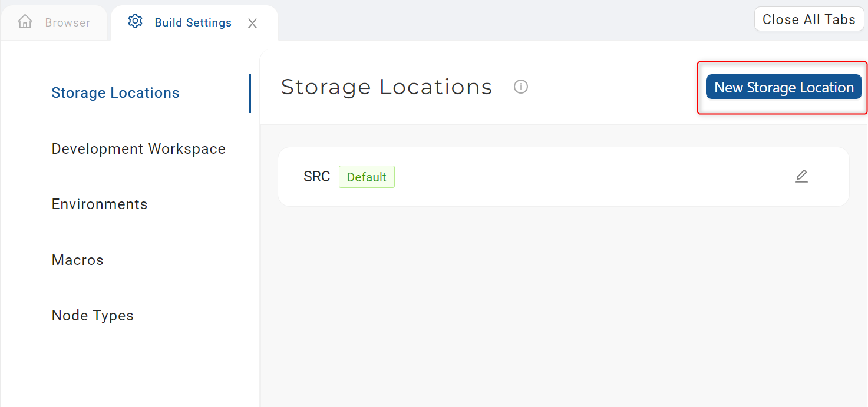Open the info tooltip beside Storage Locations heading
The width and height of the screenshot is (868, 407).
(x=521, y=87)
